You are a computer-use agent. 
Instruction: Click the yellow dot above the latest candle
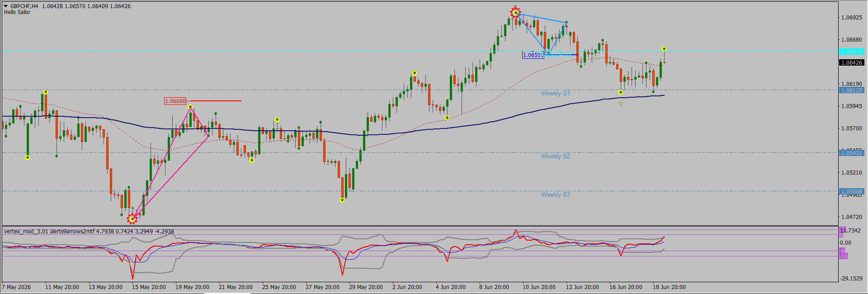click(x=664, y=49)
